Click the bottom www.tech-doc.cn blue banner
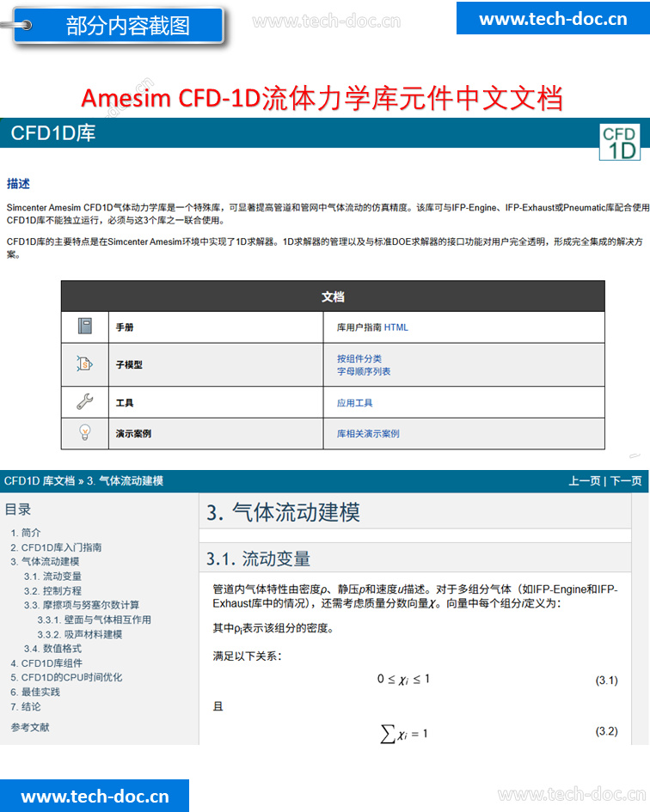The width and height of the screenshot is (650, 812). [x=95, y=796]
